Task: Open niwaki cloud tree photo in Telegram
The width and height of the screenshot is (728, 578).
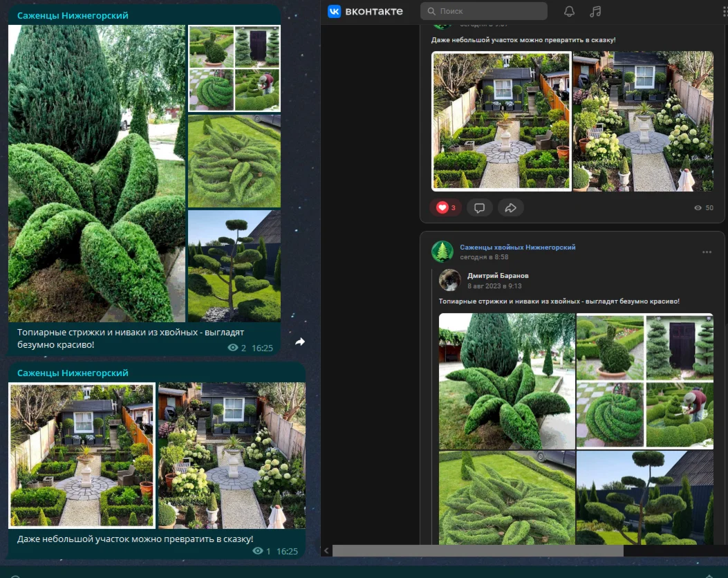Action: (x=234, y=266)
